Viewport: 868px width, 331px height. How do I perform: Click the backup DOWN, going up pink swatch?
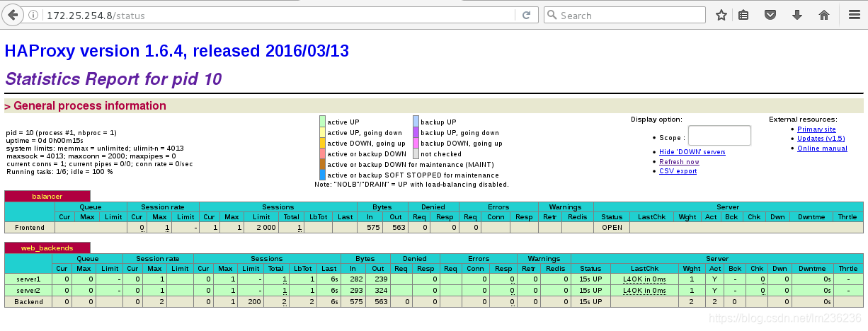point(416,143)
